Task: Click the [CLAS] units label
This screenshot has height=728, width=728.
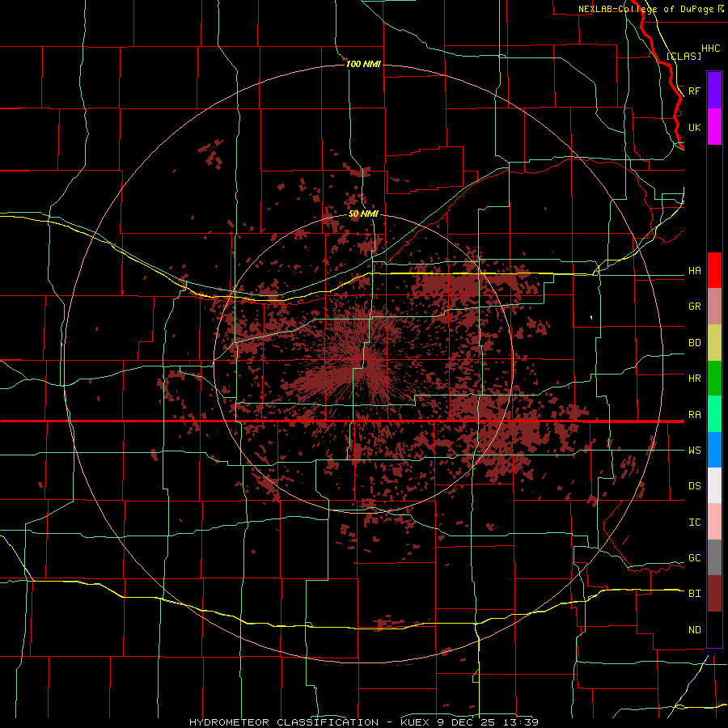Action: (x=684, y=56)
